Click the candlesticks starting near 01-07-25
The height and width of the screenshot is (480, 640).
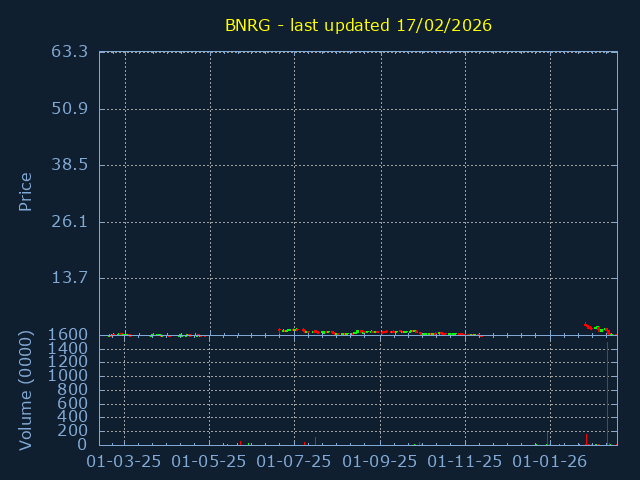(x=288, y=330)
